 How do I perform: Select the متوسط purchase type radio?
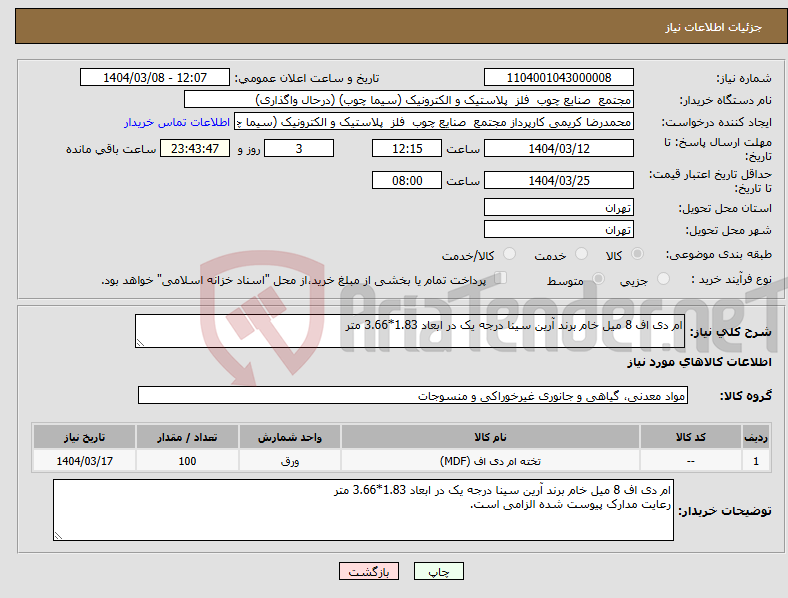pos(598,278)
